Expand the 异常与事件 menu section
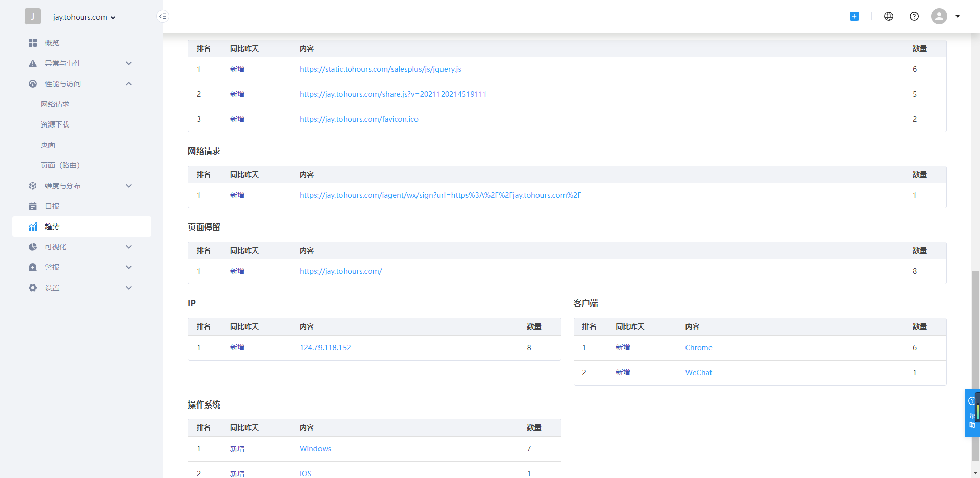This screenshot has height=478, width=980. pos(129,63)
